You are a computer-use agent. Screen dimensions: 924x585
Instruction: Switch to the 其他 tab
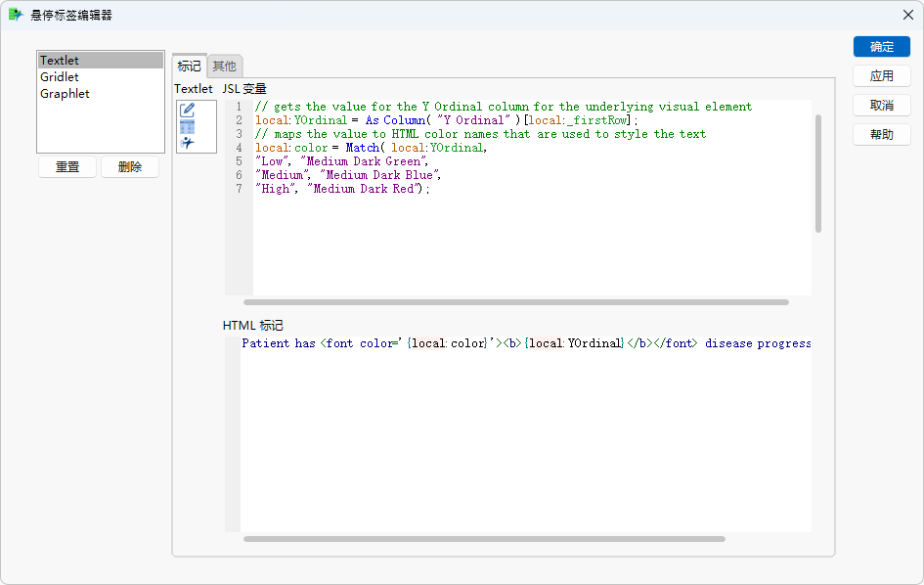click(225, 67)
